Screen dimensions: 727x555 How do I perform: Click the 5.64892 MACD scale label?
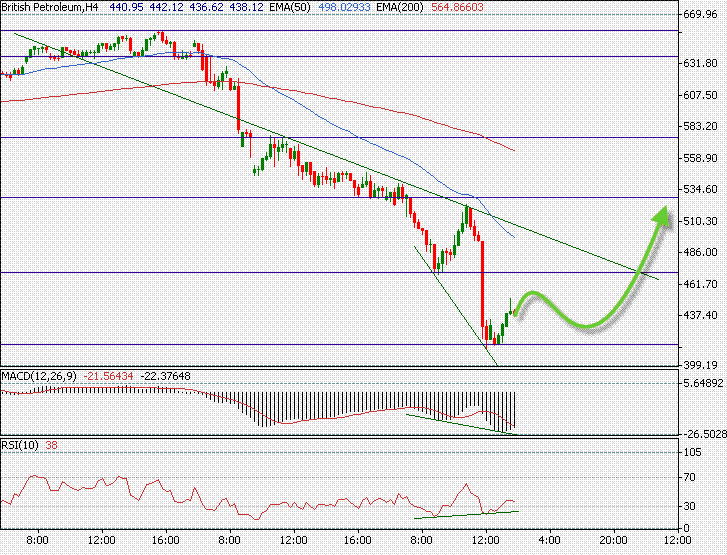click(x=703, y=383)
